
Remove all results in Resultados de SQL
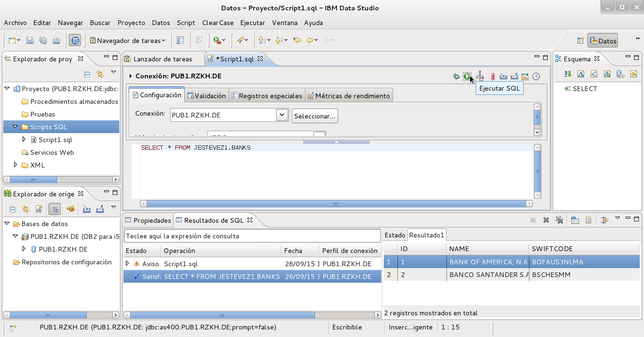coord(559,220)
